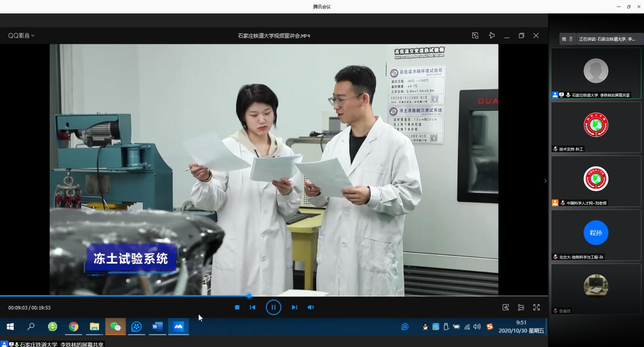The image size is (644, 347).
Task: Click the safely remove USB tray icon
Action: (x=446, y=327)
